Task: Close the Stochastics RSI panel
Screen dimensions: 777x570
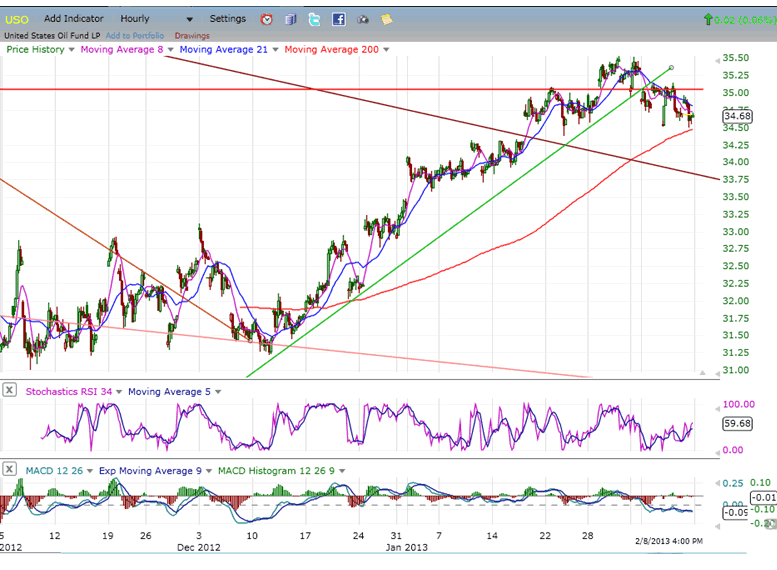Action: pos(9,390)
